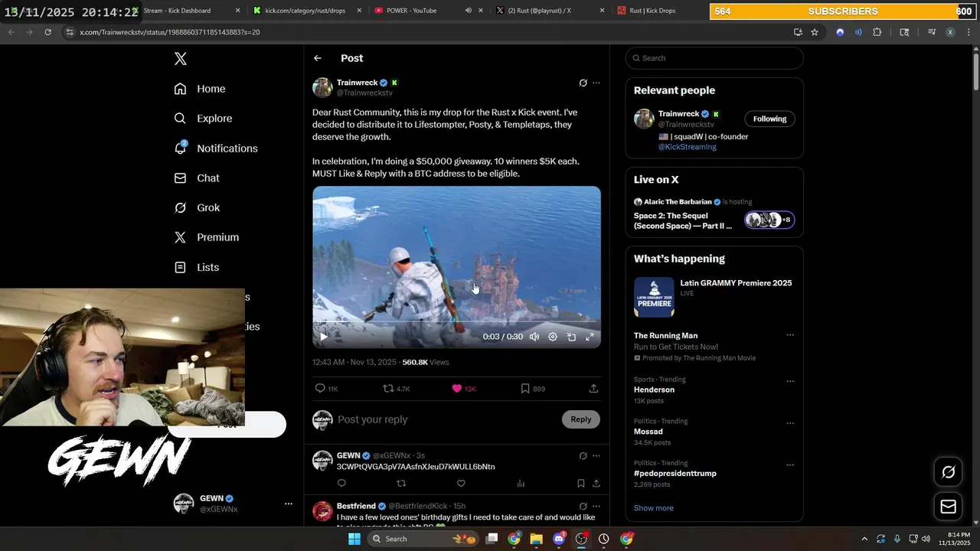Open Latin GRAMMY Premiere 2025 event

[714, 297]
